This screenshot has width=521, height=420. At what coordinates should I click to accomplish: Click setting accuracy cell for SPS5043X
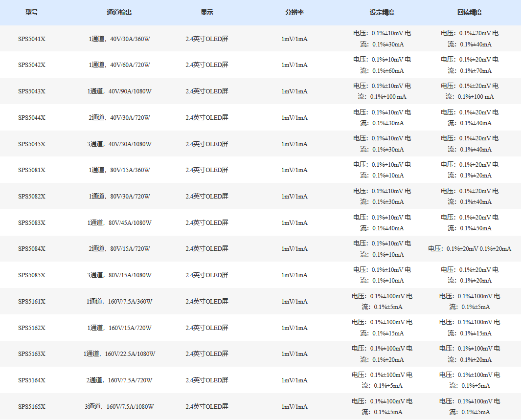point(382,91)
